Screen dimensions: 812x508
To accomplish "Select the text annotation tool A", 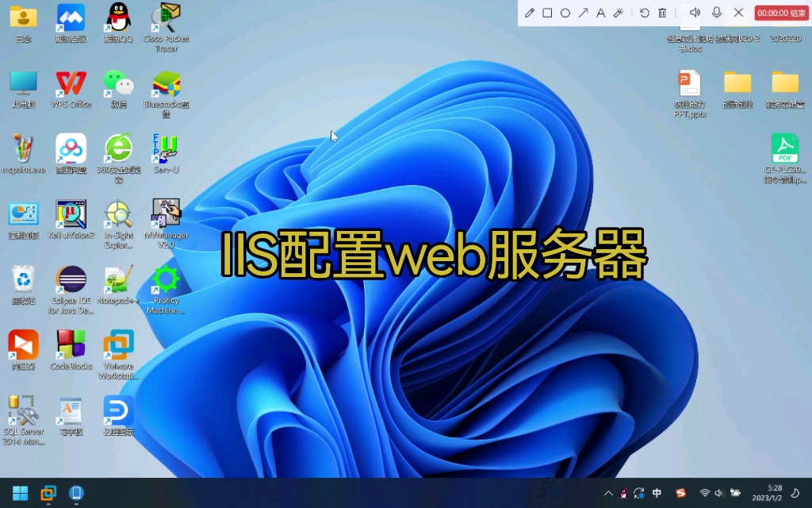I will 601,13.
